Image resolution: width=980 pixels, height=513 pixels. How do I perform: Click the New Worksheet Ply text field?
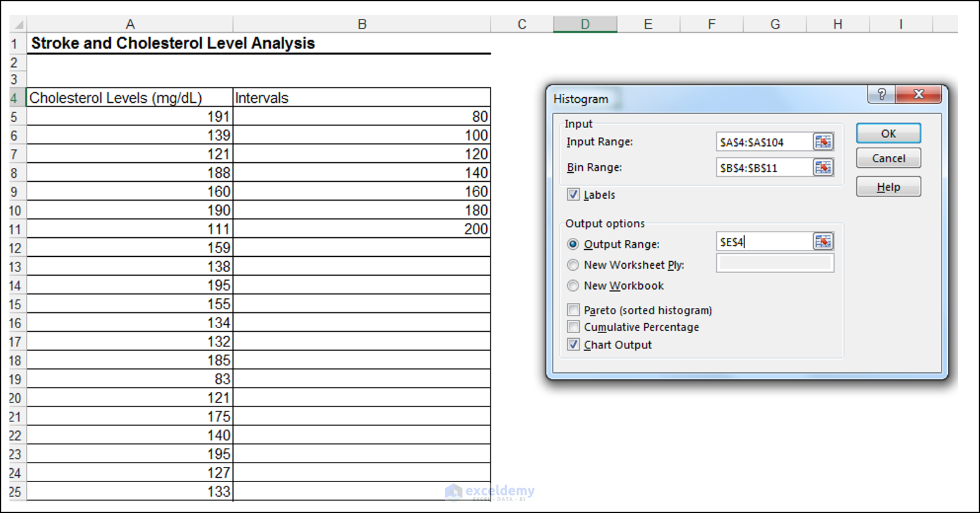[775, 263]
